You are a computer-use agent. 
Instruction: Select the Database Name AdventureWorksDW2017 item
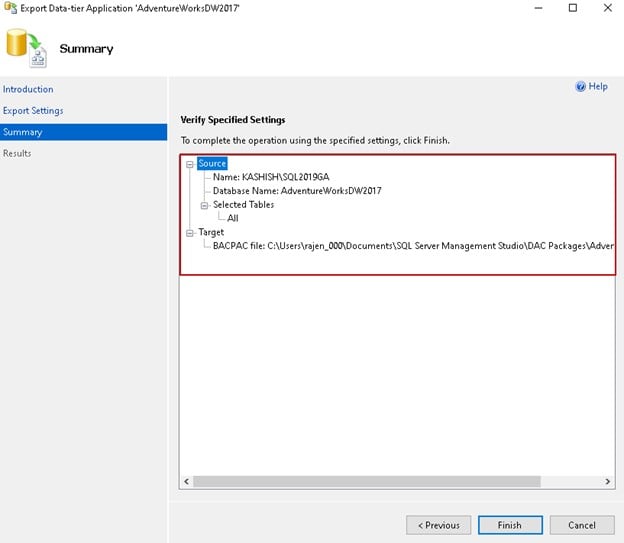(297, 191)
